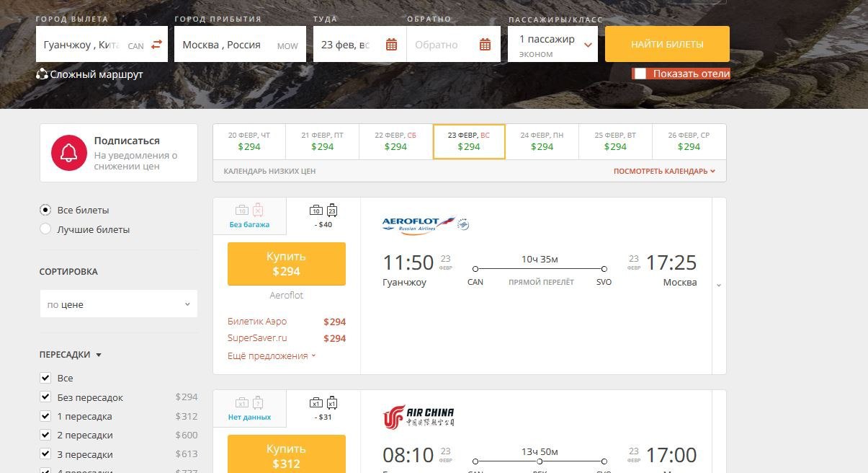The image size is (868, 473).
Task: Click the red bell subscription icon
Action: point(69,153)
